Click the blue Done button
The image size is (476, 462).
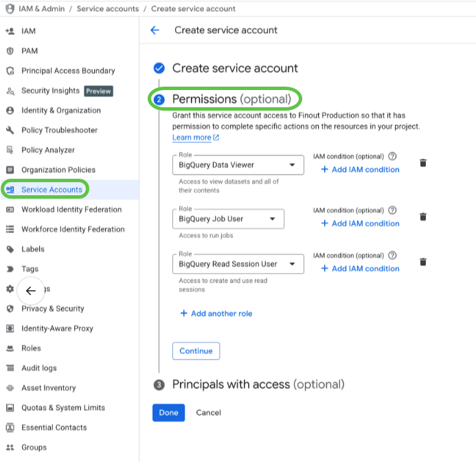click(168, 412)
